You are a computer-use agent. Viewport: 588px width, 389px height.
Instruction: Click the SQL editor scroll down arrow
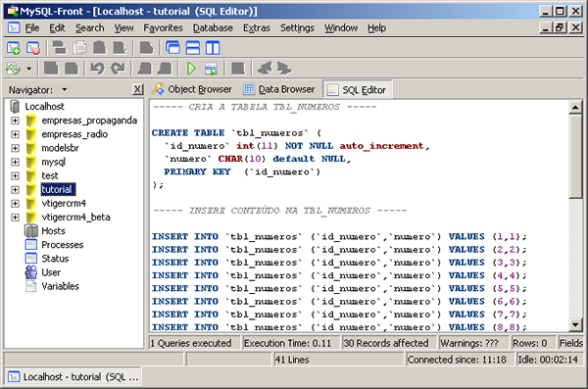575,324
